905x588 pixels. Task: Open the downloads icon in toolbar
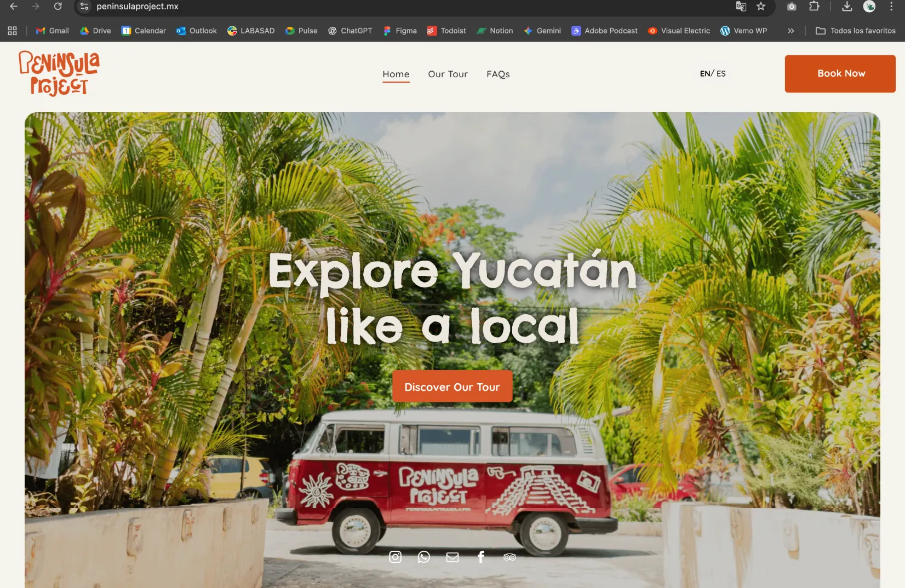point(846,7)
